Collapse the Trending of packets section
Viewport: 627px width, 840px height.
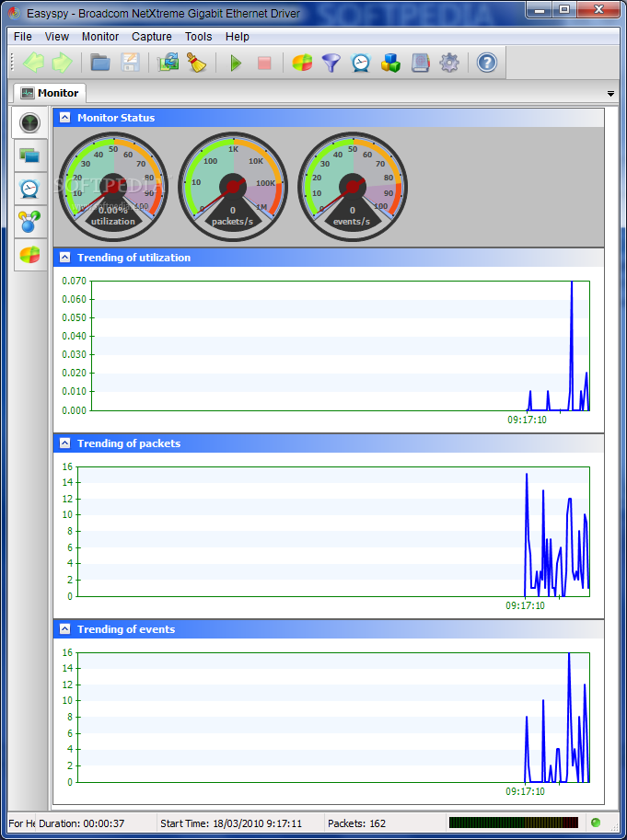tap(64, 443)
